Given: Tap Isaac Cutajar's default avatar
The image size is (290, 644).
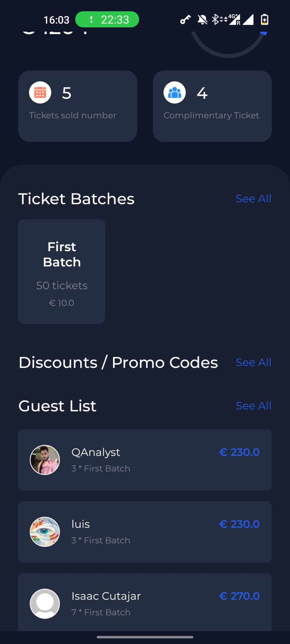Looking at the screenshot, I should coord(45,603).
